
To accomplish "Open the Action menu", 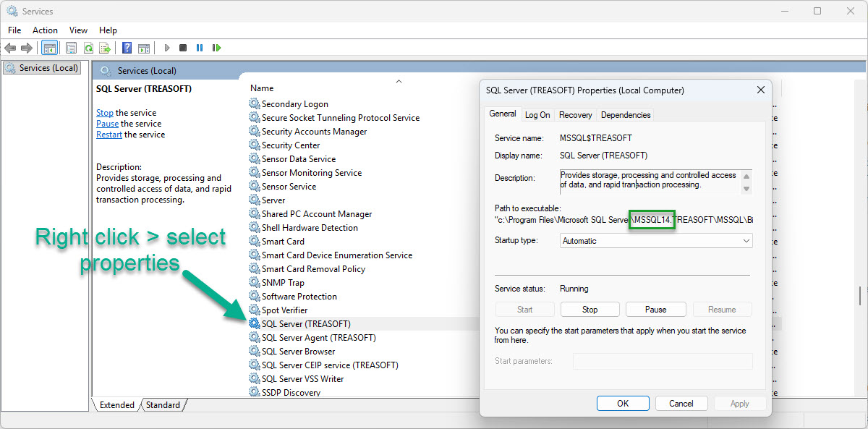I will [45, 30].
